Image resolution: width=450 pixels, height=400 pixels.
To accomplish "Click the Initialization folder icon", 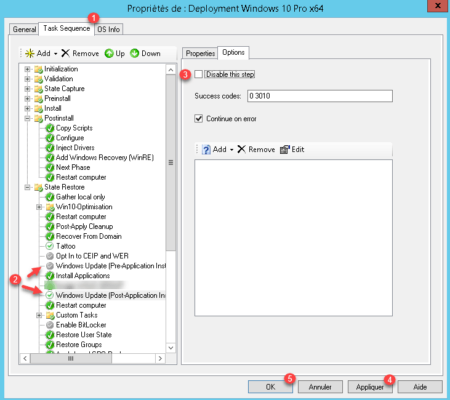I will tap(39, 69).
